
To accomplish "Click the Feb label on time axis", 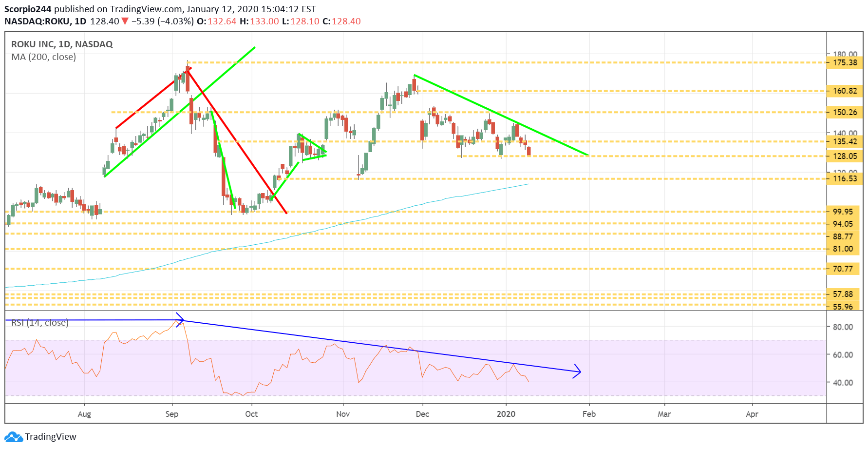I will tap(589, 414).
